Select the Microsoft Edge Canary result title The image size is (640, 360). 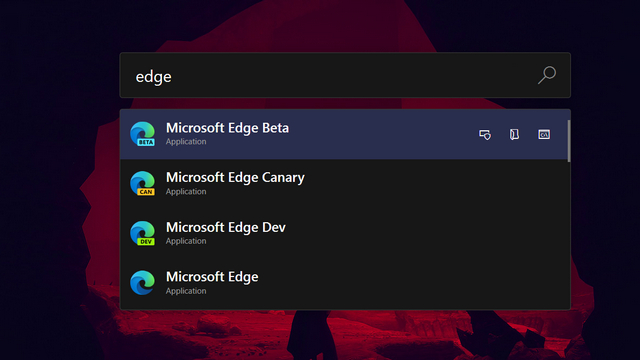(x=235, y=178)
